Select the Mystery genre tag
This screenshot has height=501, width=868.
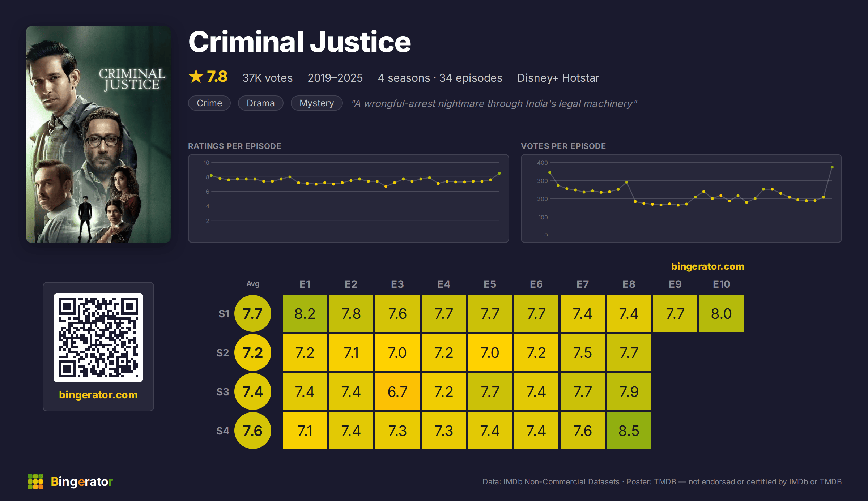(x=316, y=103)
